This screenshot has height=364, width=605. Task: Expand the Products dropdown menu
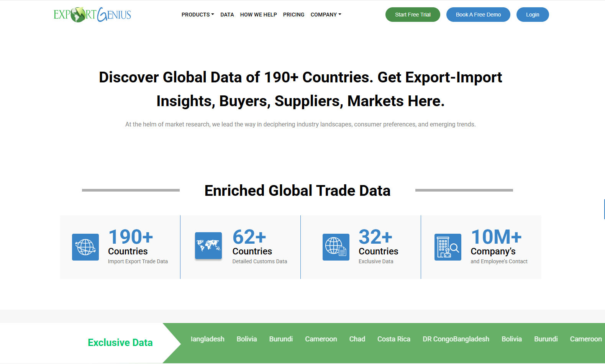tap(198, 15)
